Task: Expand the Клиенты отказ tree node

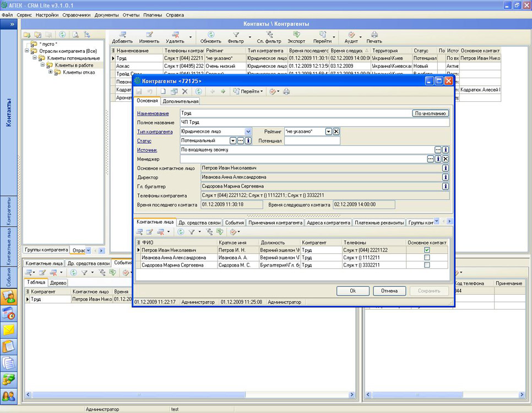Action: click(51, 72)
